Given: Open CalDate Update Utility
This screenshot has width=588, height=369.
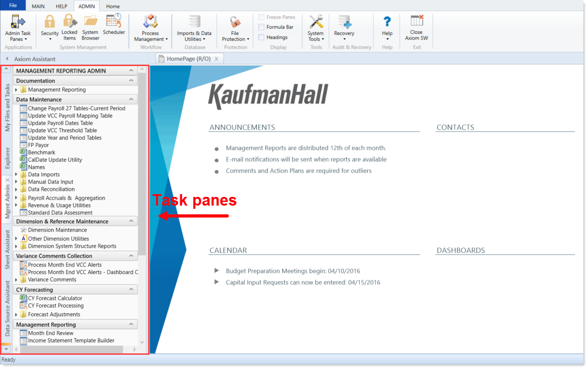Looking at the screenshot, I should (x=51, y=160).
